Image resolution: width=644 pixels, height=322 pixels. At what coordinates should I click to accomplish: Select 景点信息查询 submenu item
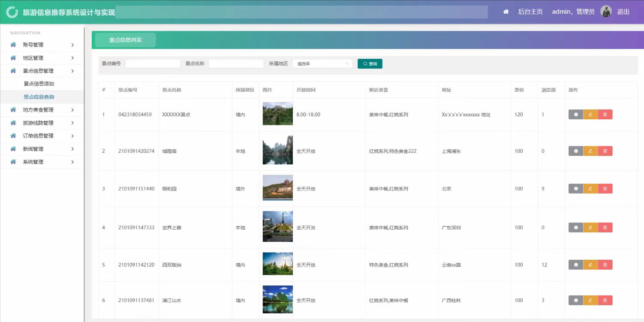coord(39,97)
